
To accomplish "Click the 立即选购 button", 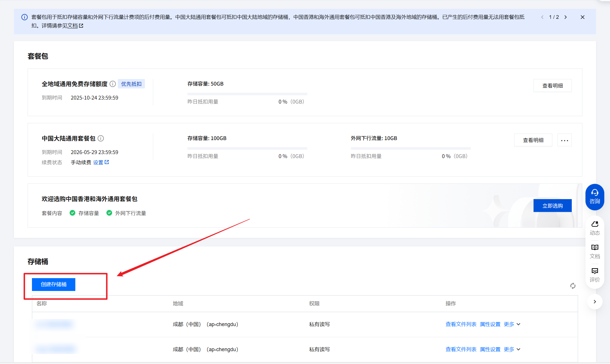I will pyautogui.click(x=552, y=206).
